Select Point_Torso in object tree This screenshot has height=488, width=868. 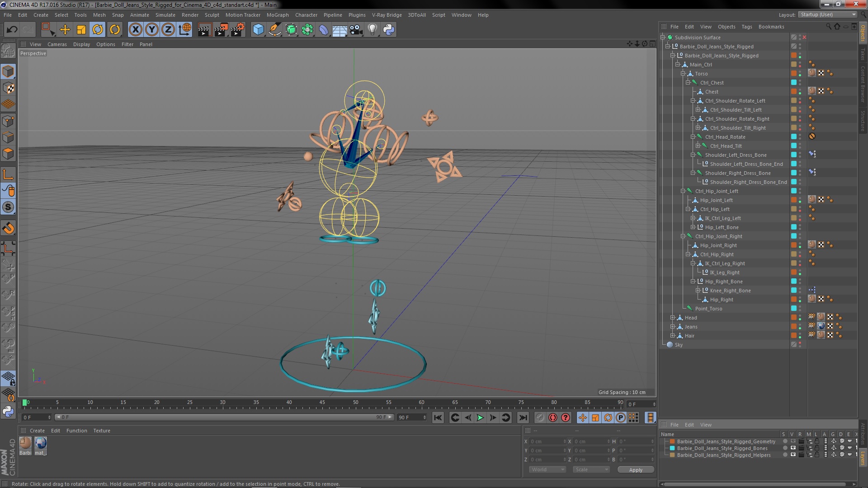click(x=708, y=309)
